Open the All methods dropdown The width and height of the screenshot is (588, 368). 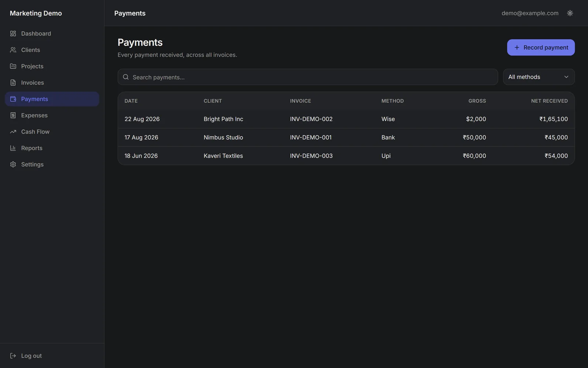click(x=539, y=77)
